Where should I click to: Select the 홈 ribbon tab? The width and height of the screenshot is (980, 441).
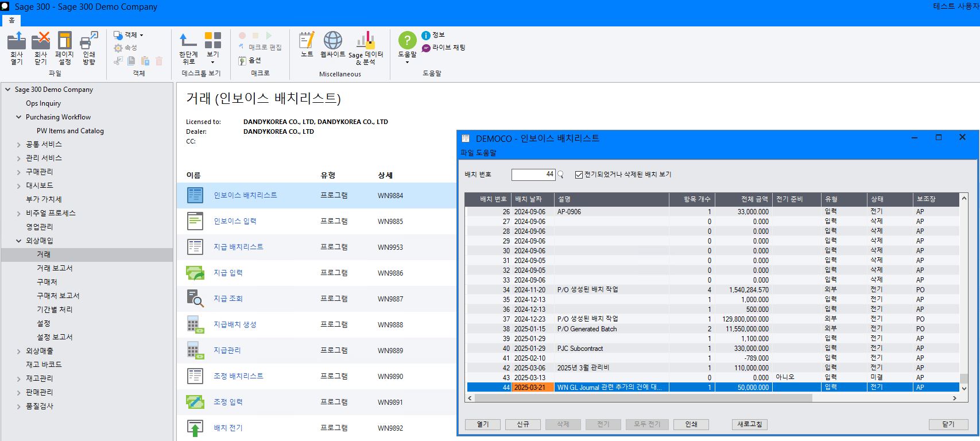pyautogui.click(x=11, y=20)
